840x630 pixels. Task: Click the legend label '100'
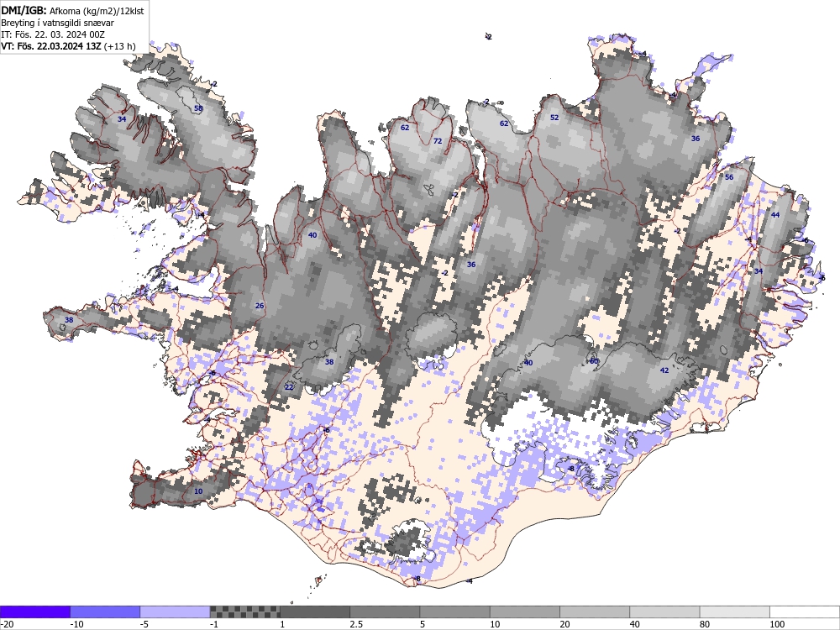[x=777, y=624]
